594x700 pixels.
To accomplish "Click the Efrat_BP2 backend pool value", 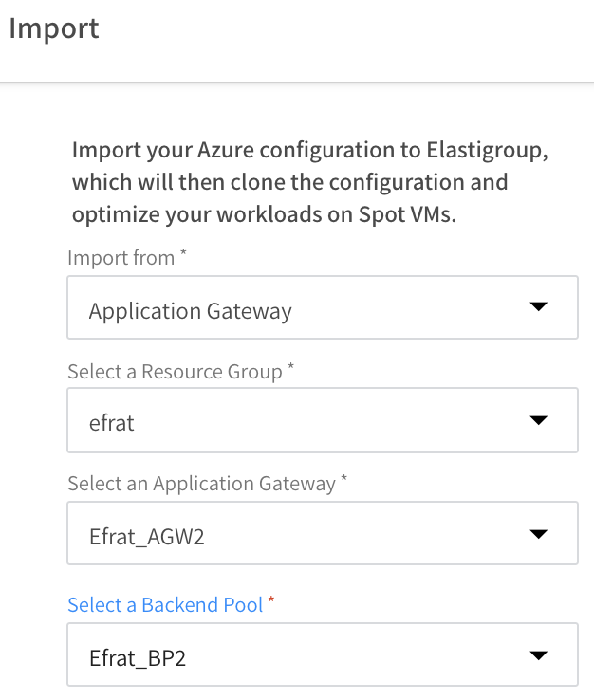I will [x=137, y=657].
